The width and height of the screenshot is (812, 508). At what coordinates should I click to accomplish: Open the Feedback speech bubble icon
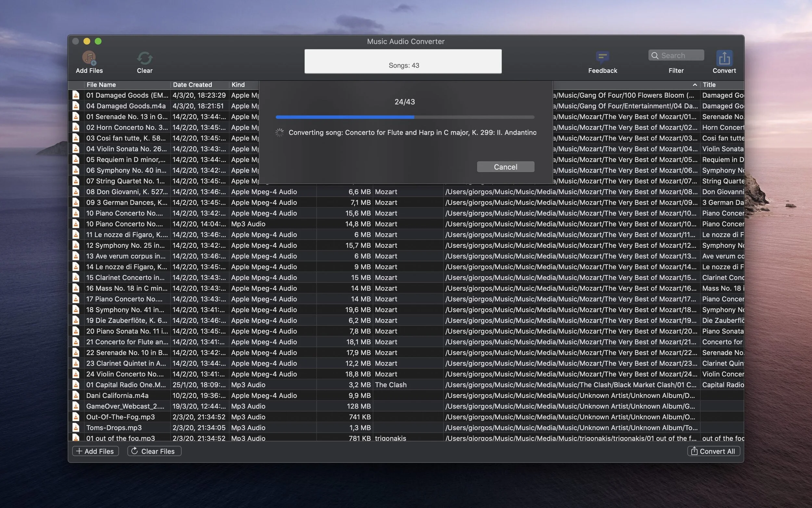[602, 57]
